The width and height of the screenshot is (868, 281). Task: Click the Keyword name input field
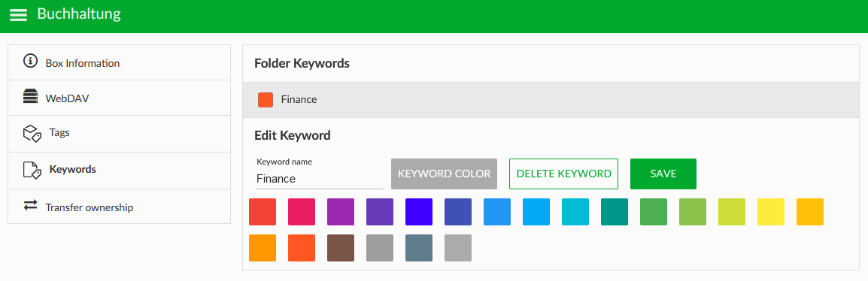coord(320,179)
